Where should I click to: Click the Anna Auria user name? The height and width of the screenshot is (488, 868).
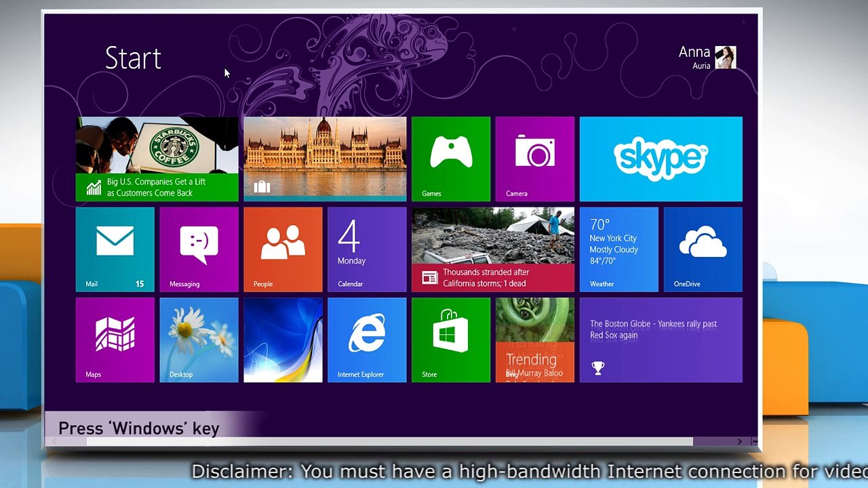coord(694,58)
